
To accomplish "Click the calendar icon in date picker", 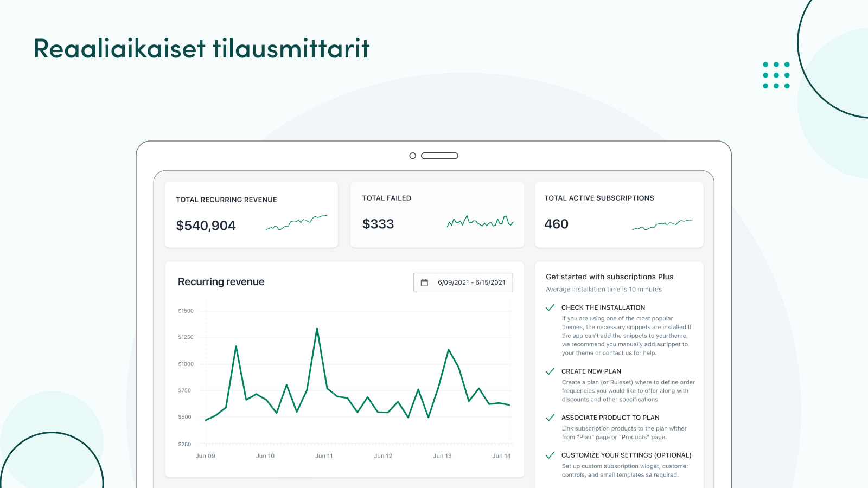I will pos(424,282).
